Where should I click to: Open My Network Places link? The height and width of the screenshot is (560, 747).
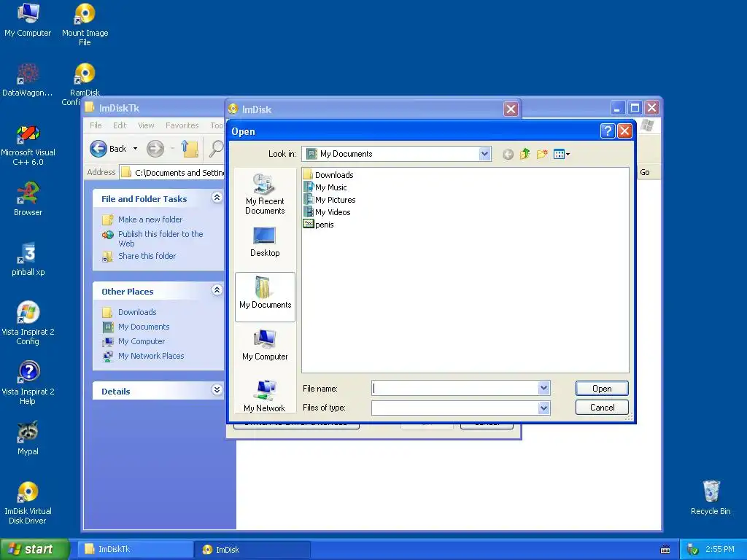pyautogui.click(x=151, y=356)
